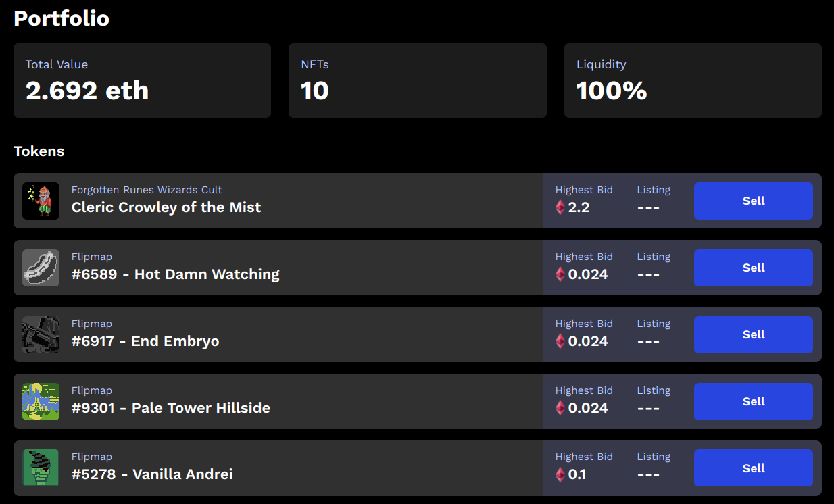Select the Liquidity 100% card
834x504 pixels.
point(693,80)
